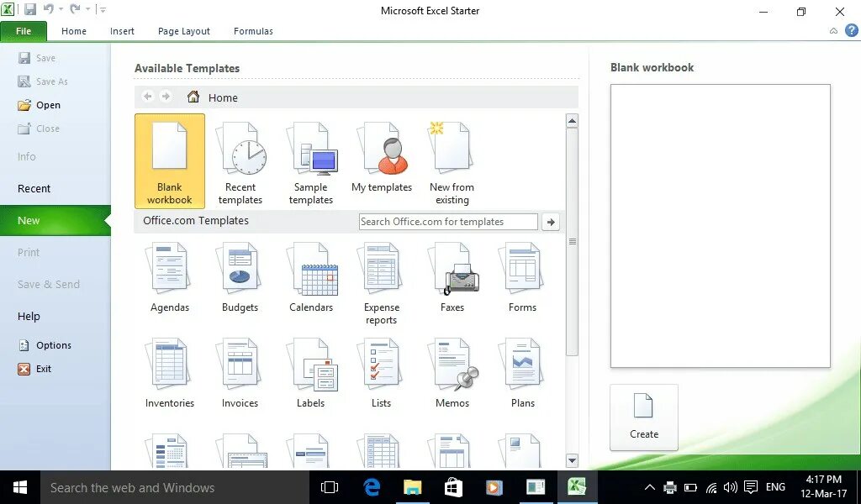Click the Save icon in quick access toolbar
861x504 pixels.
pos(30,9)
